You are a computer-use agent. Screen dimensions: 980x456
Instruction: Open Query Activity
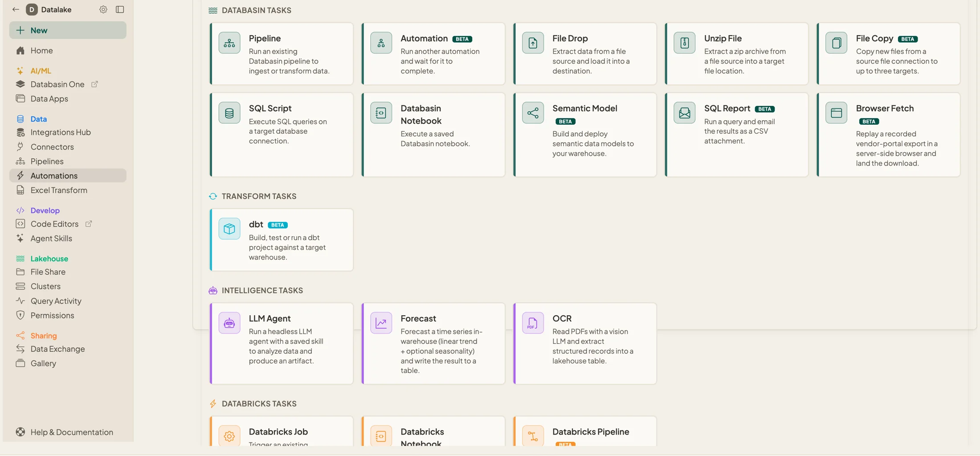pyautogui.click(x=56, y=301)
